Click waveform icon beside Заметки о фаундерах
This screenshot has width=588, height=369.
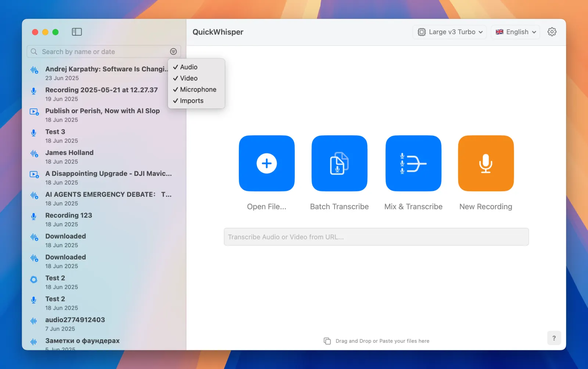click(x=34, y=342)
